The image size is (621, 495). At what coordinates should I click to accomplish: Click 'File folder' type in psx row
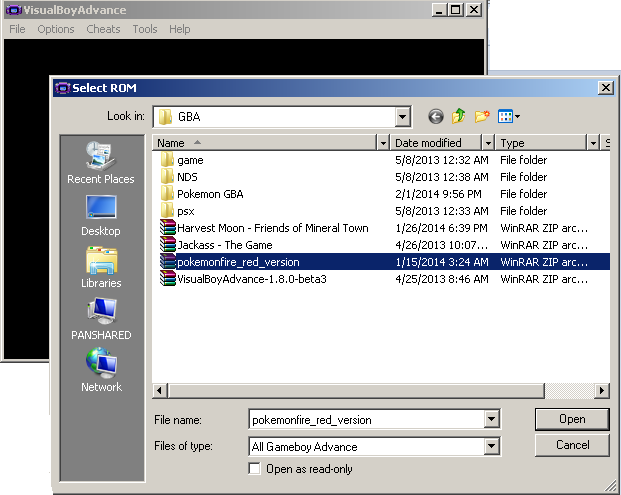(524, 211)
